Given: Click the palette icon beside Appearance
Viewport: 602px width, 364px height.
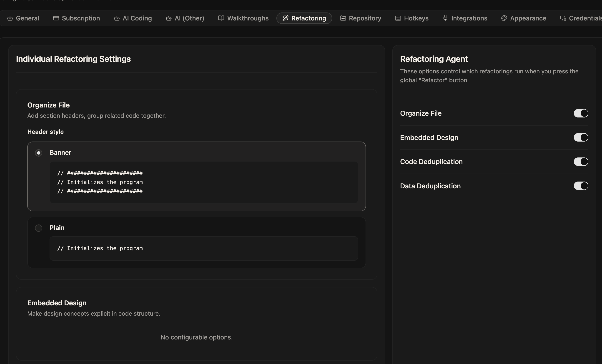Looking at the screenshot, I should coord(504,18).
